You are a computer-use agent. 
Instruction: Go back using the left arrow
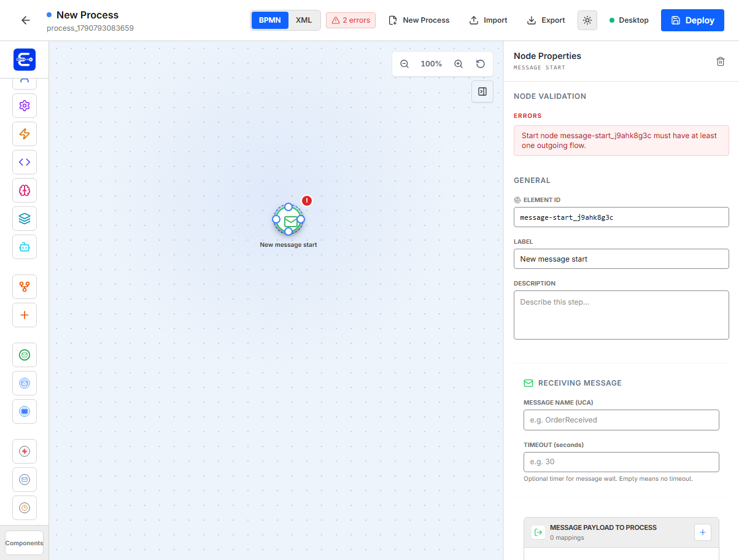[25, 20]
